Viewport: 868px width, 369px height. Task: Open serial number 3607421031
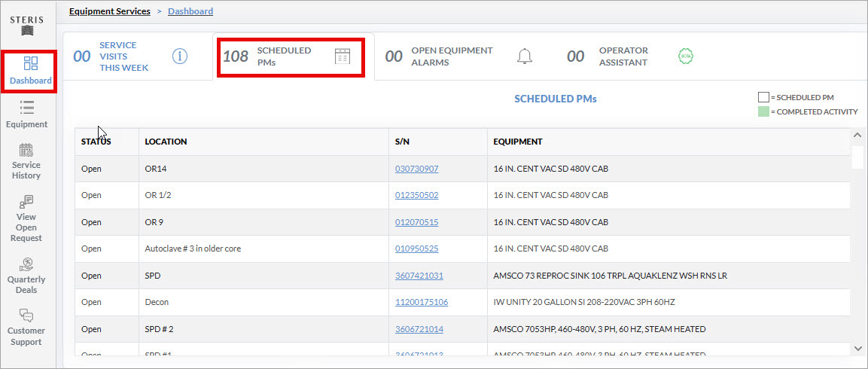point(419,276)
